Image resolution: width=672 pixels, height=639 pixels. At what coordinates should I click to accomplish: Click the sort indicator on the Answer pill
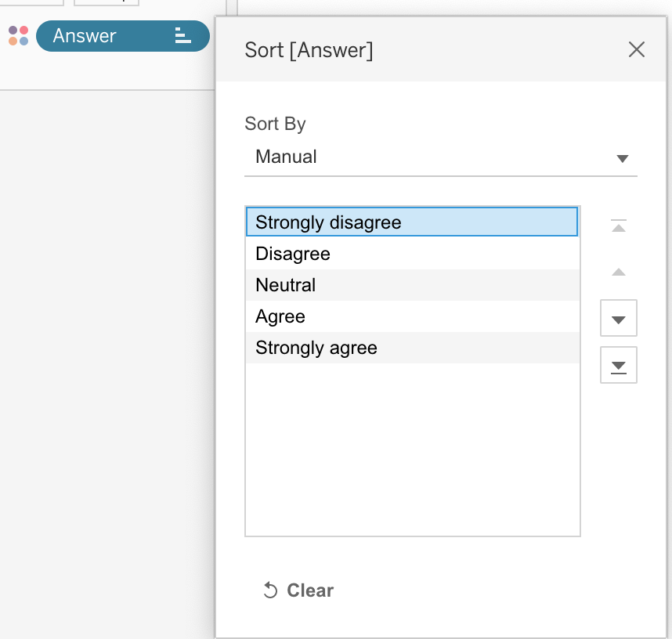point(182,36)
